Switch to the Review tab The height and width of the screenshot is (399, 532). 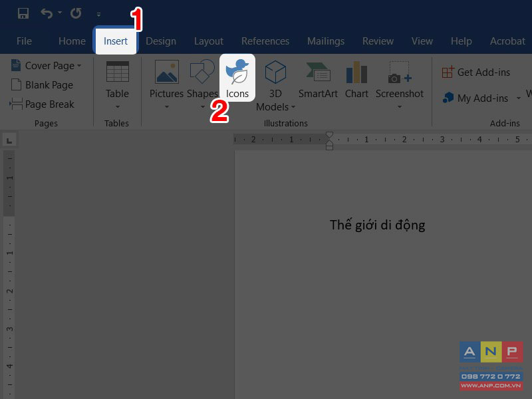click(x=378, y=41)
